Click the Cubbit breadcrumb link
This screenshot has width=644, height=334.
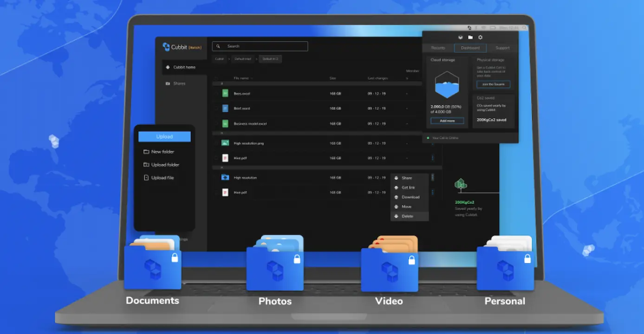pos(219,59)
